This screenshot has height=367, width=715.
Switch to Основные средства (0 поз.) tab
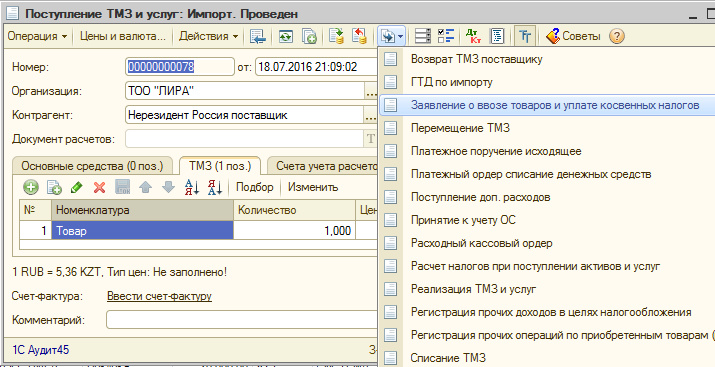tap(92, 166)
